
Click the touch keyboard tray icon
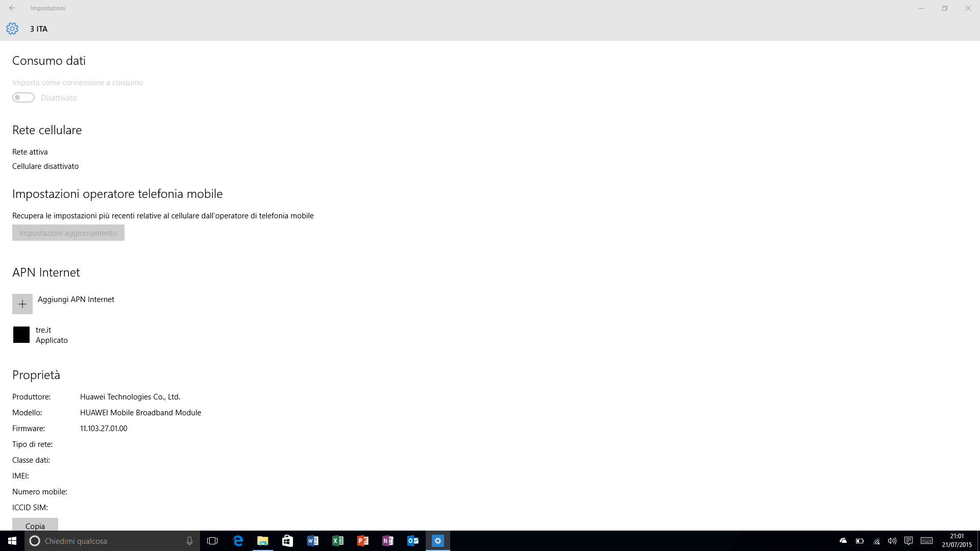927,541
